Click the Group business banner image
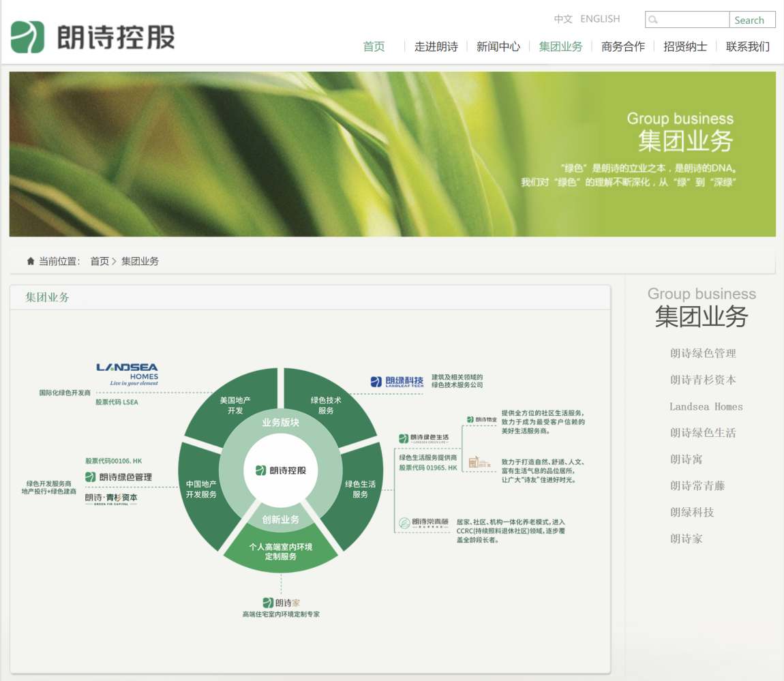The height and width of the screenshot is (681, 784). click(393, 154)
